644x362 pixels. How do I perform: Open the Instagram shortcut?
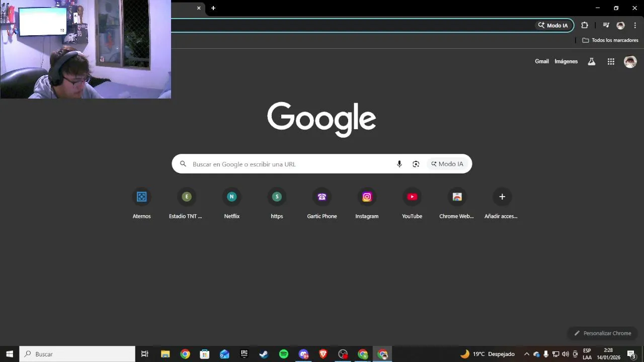point(367,204)
